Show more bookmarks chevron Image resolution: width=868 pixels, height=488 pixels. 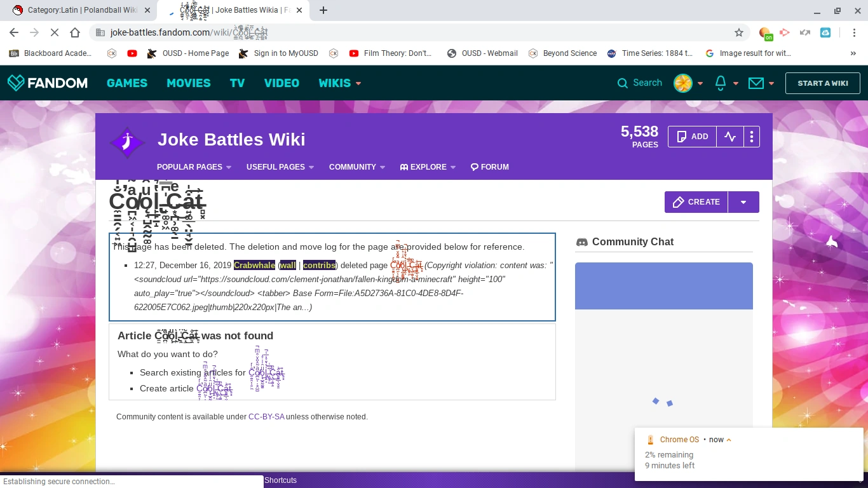pos(853,53)
